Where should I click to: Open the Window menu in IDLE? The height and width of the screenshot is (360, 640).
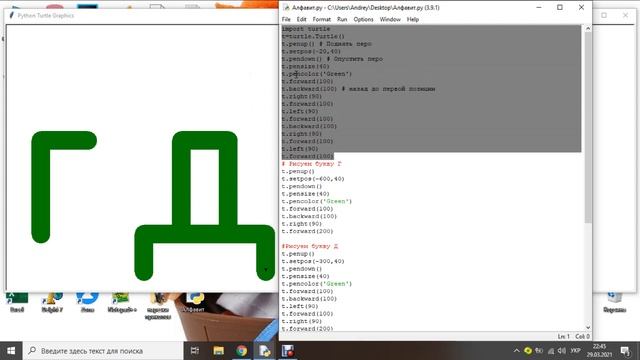(x=390, y=19)
